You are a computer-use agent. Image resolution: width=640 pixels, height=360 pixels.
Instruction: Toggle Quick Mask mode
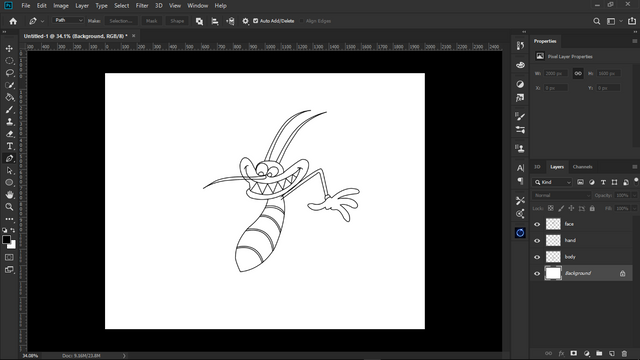[9, 257]
